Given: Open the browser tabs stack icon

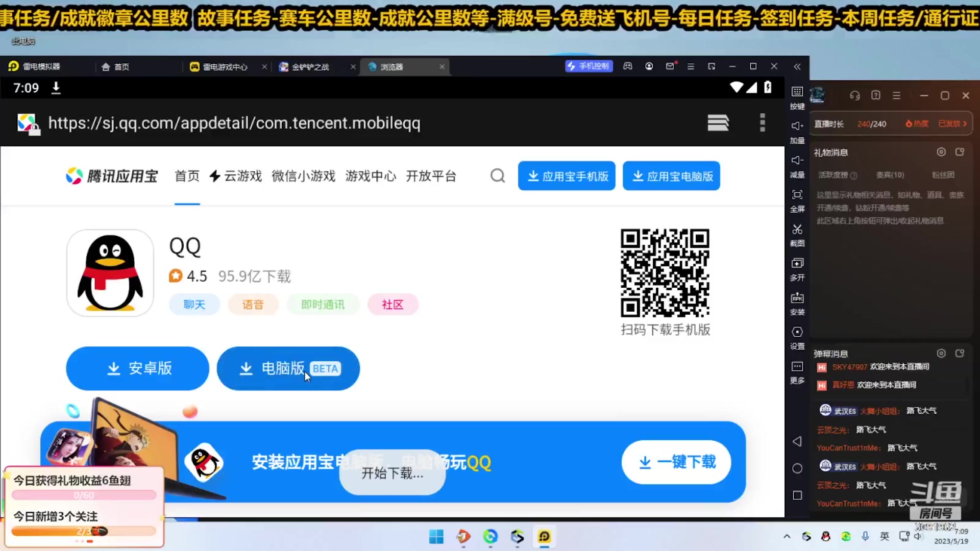Looking at the screenshot, I should [x=718, y=122].
